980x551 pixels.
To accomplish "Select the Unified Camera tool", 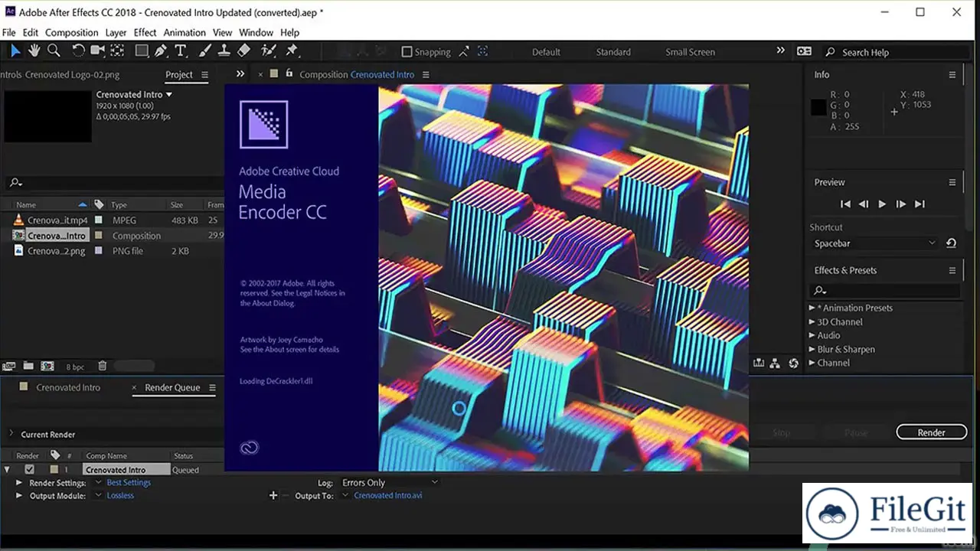I will [x=98, y=51].
